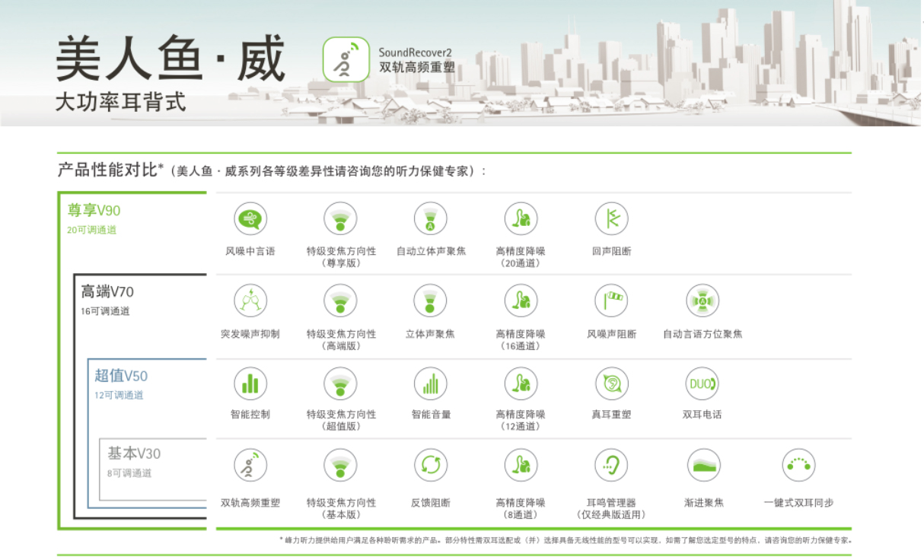924x560 pixels.
Task: Select the 高精度降噪 (20通道) icon
Action: coord(521,219)
